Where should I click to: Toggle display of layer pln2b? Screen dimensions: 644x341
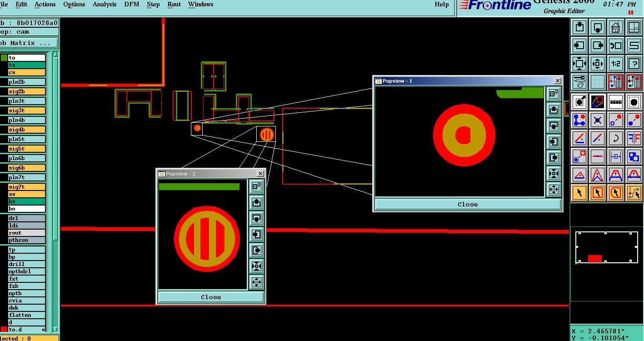pos(27,82)
